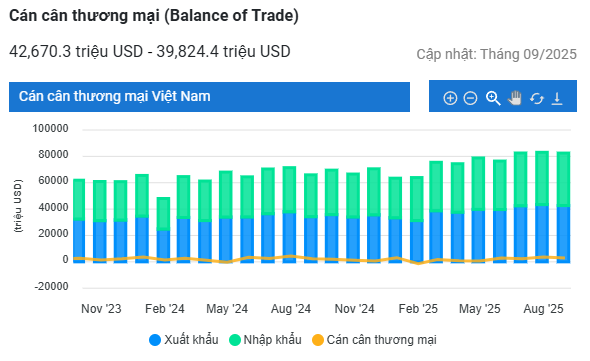
Task: Toggle the Nhập khẩu series legend
Action: tap(265, 340)
